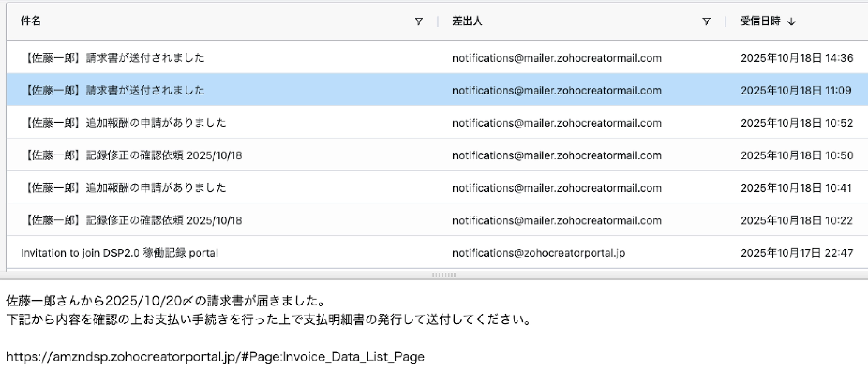Click the 件名 column header

coord(31,21)
